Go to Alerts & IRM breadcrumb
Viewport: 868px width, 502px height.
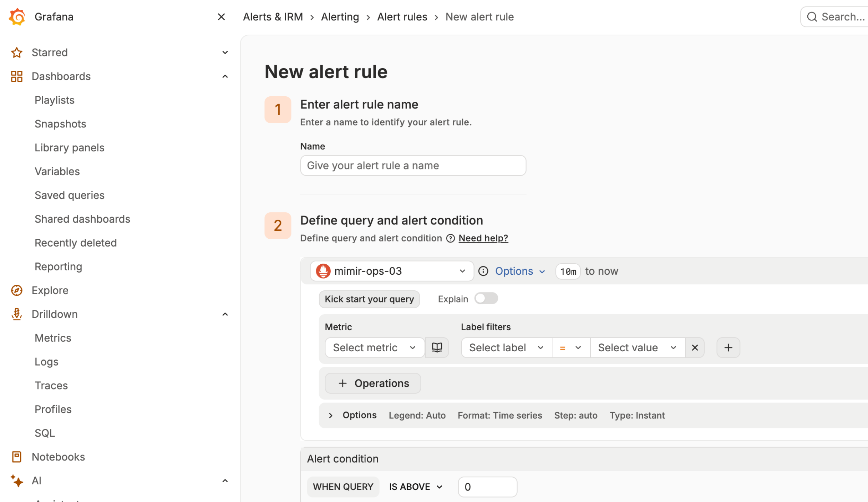[x=273, y=17]
